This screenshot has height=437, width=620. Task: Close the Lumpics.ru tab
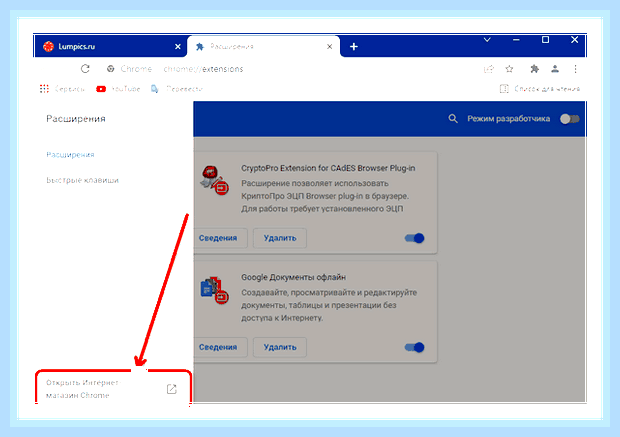tap(178, 47)
